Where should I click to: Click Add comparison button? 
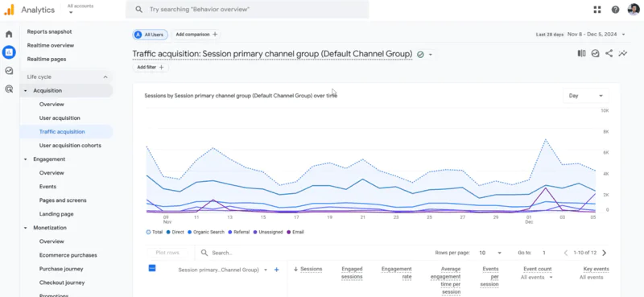click(x=196, y=35)
